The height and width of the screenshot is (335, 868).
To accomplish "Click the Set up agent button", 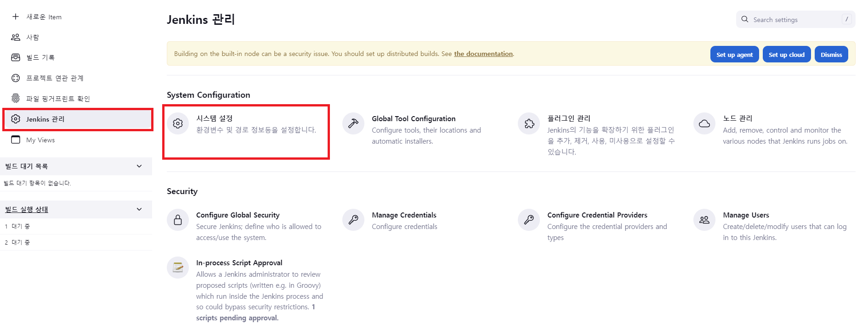I will 734,55.
